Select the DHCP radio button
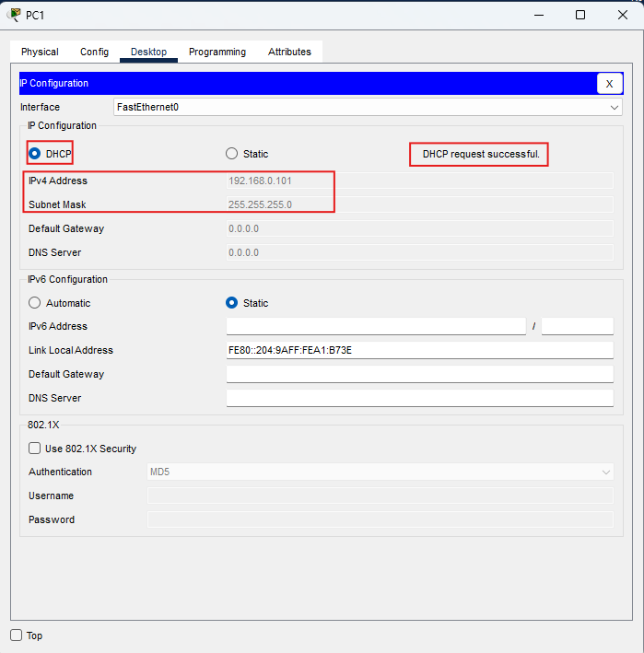Image resolution: width=644 pixels, height=653 pixels. [x=35, y=154]
